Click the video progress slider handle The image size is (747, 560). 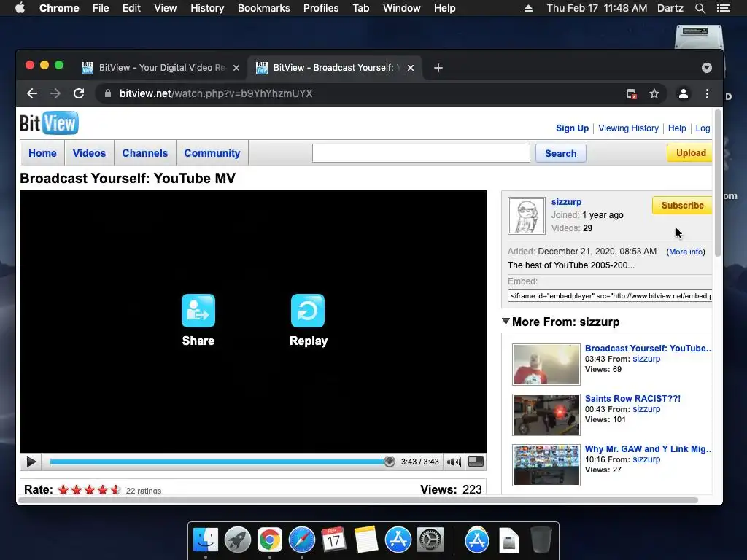390,462
